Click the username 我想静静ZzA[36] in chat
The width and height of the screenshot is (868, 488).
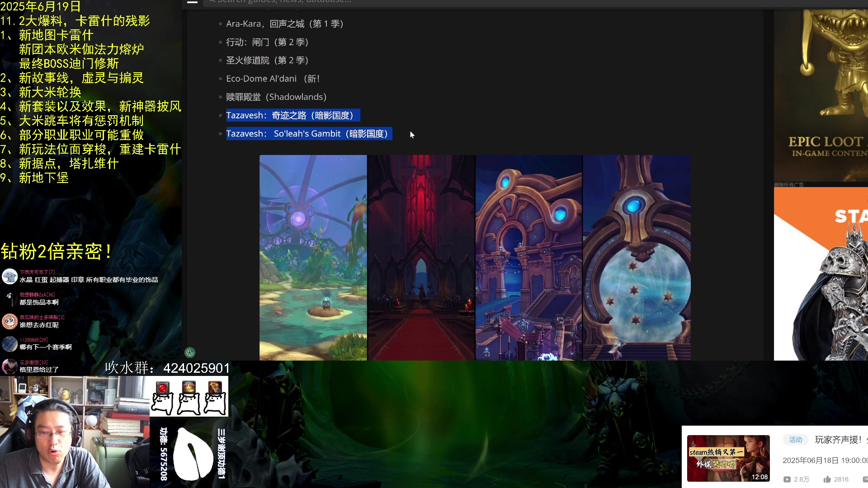pos(37,295)
